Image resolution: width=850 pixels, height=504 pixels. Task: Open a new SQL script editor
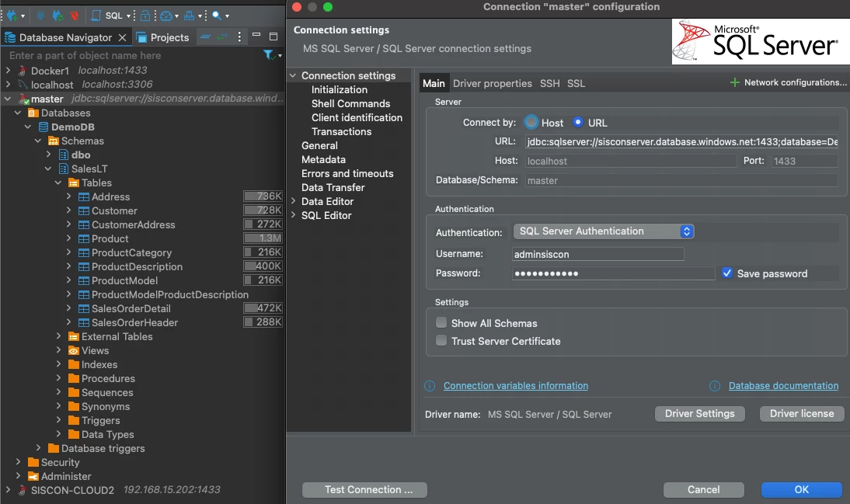click(x=106, y=16)
